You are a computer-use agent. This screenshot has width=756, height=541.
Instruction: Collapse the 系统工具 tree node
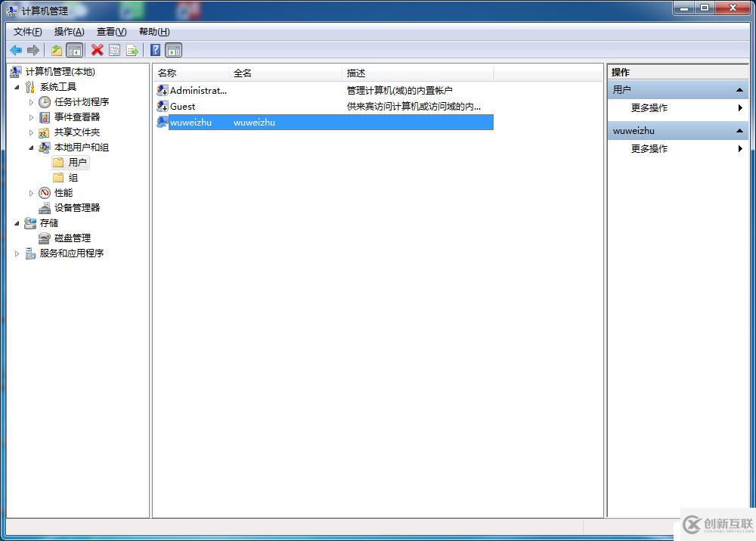point(17,87)
